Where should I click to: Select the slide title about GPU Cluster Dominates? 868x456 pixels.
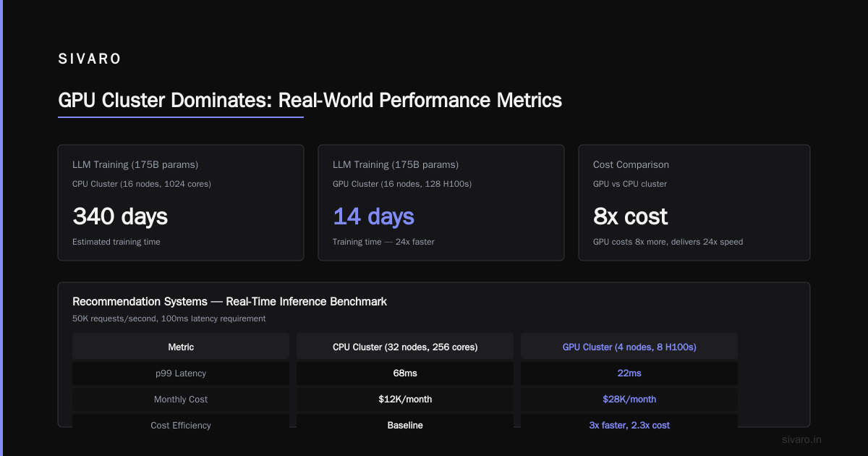click(310, 100)
